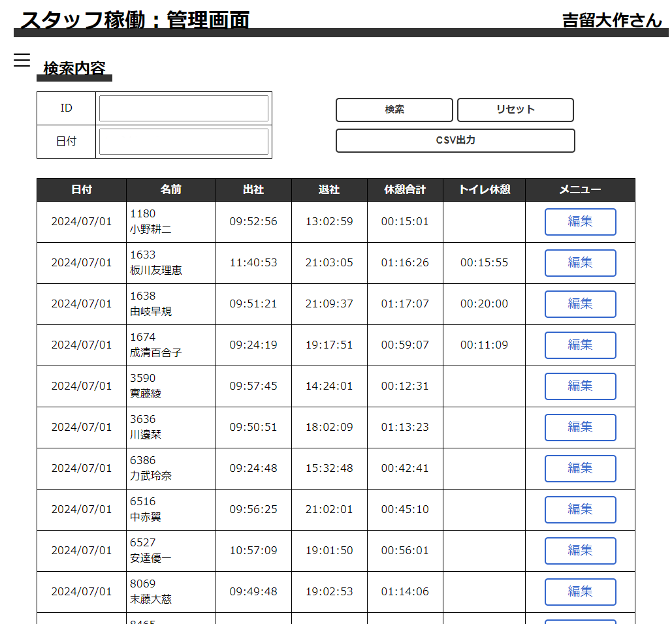Click 編集 for staff 成清百合子
The image size is (672, 624).
(580, 345)
